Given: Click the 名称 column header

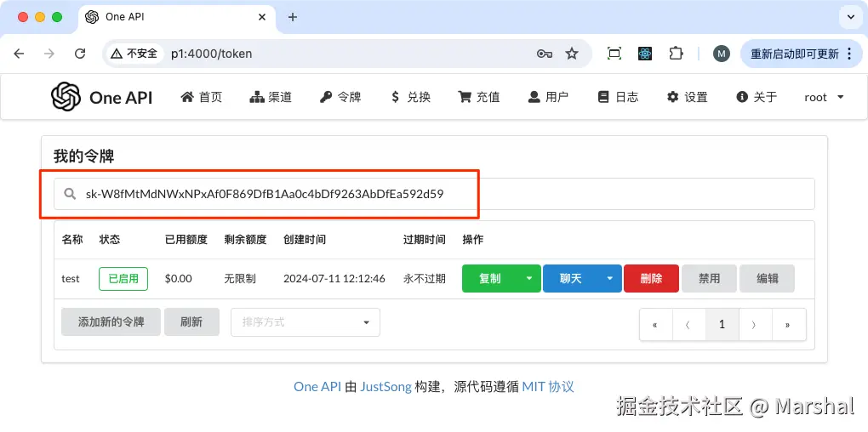Looking at the screenshot, I should click(x=72, y=240).
